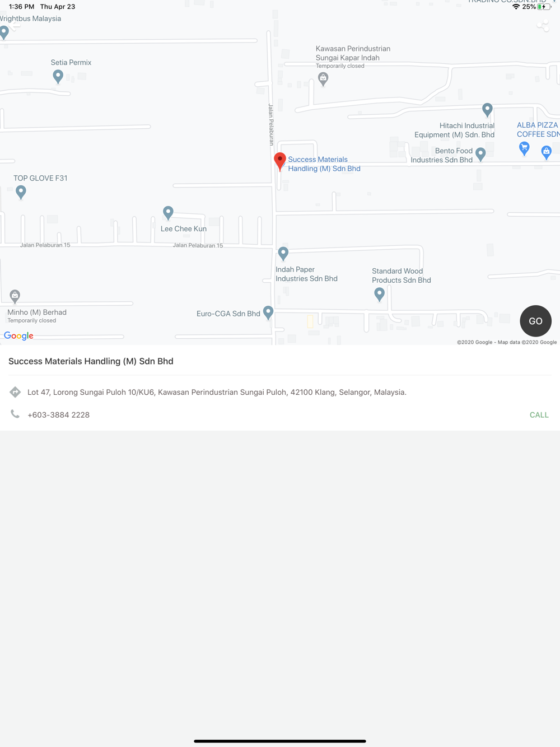This screenshot has height=747, width=560.
Task: Tap the Euro-CGA Sdn Bhd pin
Action: pyautogui.click(x=268, y=312)
